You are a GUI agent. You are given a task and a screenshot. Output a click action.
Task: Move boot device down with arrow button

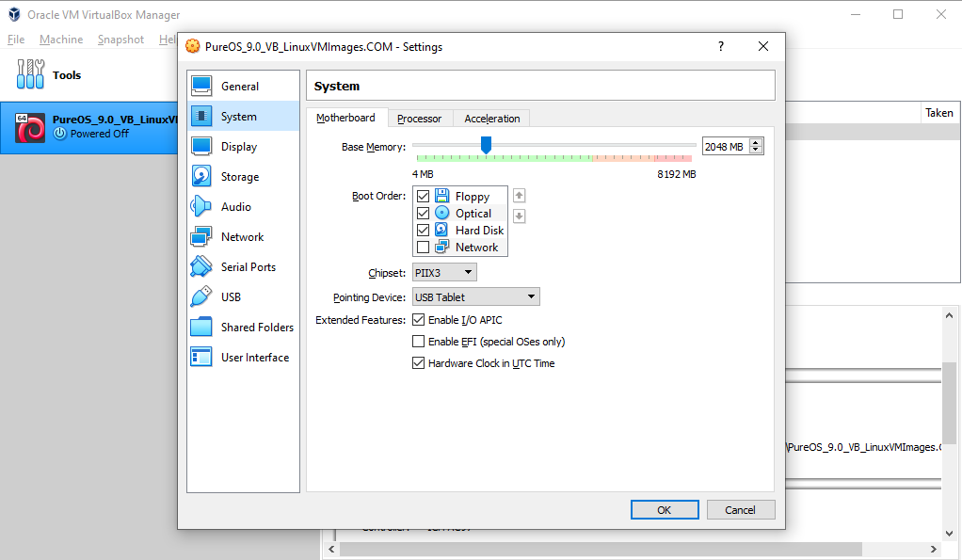[519, 216]
